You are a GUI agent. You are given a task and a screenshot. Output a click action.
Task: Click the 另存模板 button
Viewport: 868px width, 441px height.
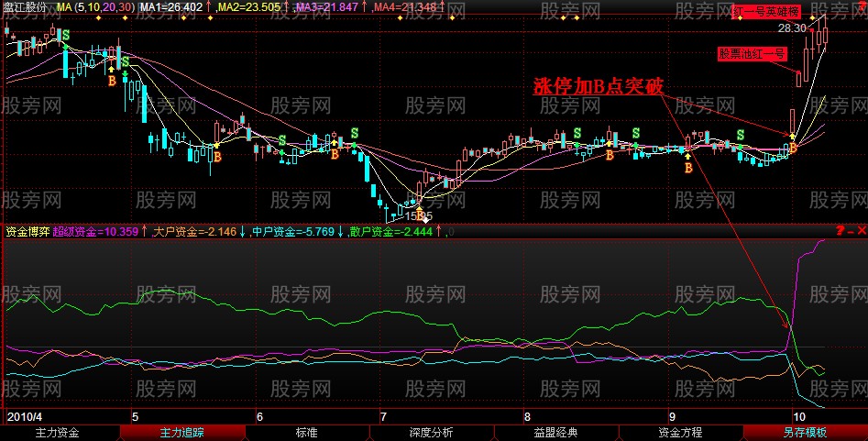[805, 433]
